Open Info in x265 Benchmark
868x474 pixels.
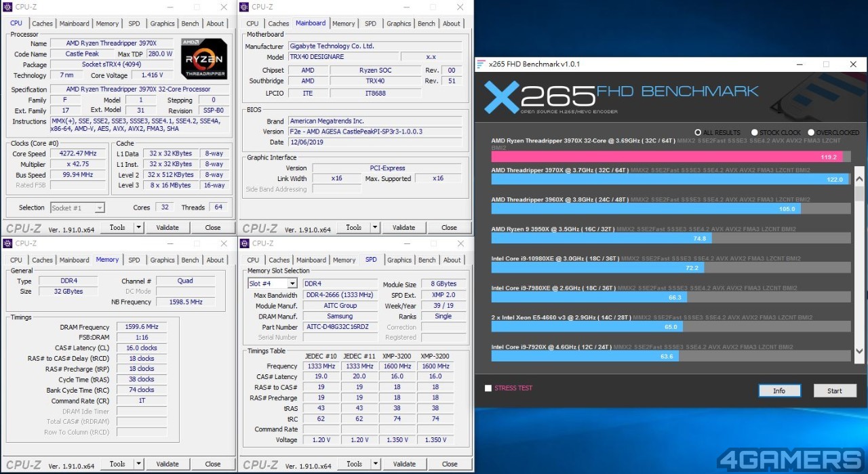click(x=779, y=391)
